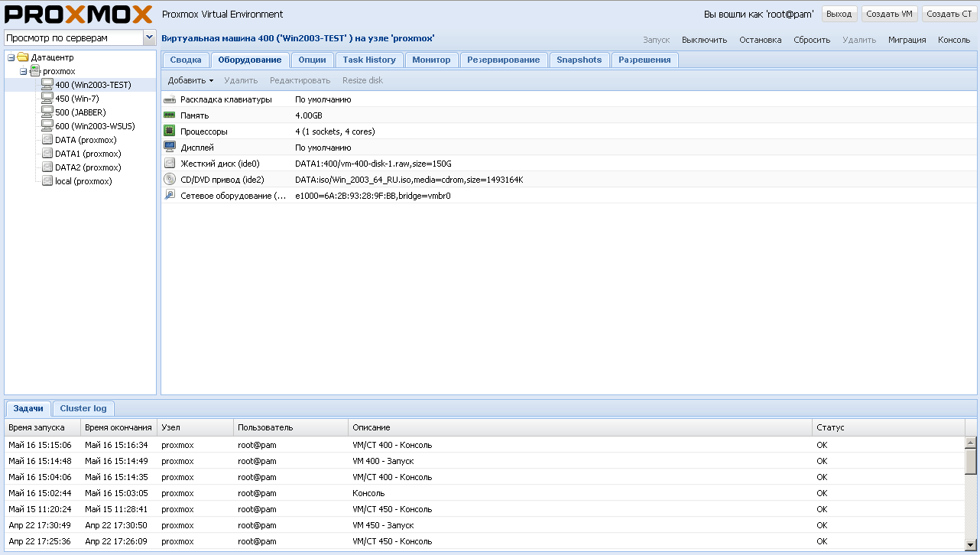Click the Миграция migrate button
Screen dimensions: 980x555
tap(907, 40)
